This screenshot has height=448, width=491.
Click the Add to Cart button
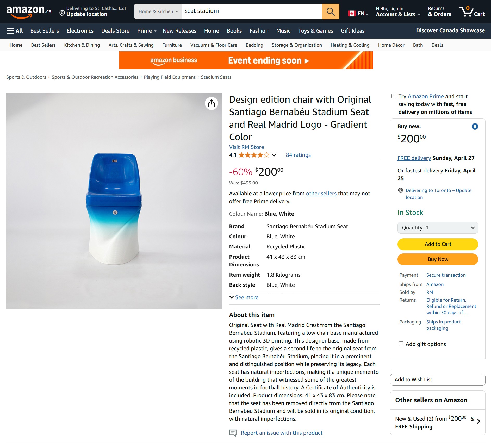(x=438, y=244)
